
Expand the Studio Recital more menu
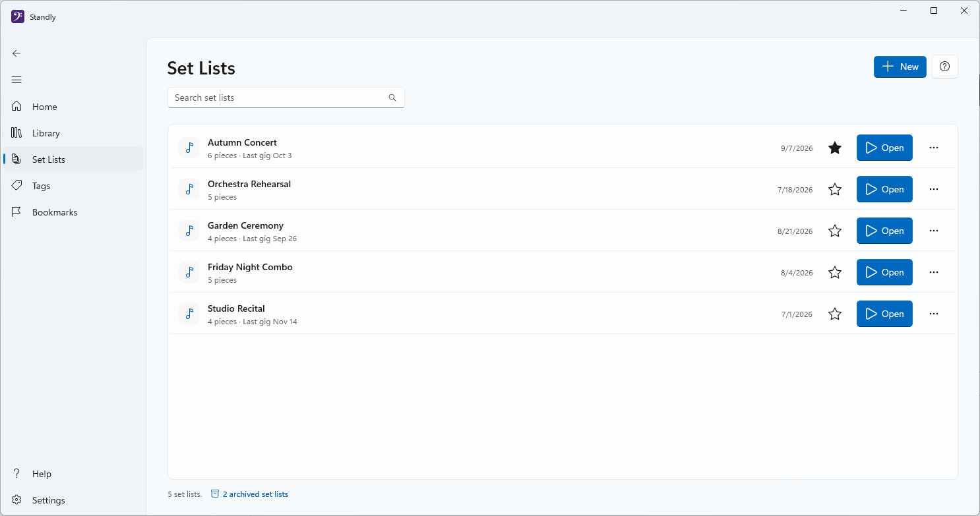(x=934, y=314)
